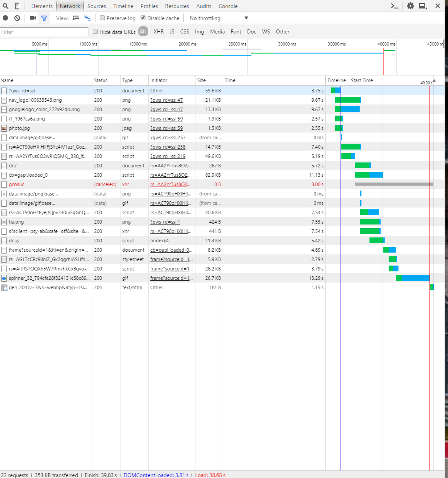The width and height of the screenshot is (448, 478).
Task: Toggle device mode phone icon
Action: 17,6
